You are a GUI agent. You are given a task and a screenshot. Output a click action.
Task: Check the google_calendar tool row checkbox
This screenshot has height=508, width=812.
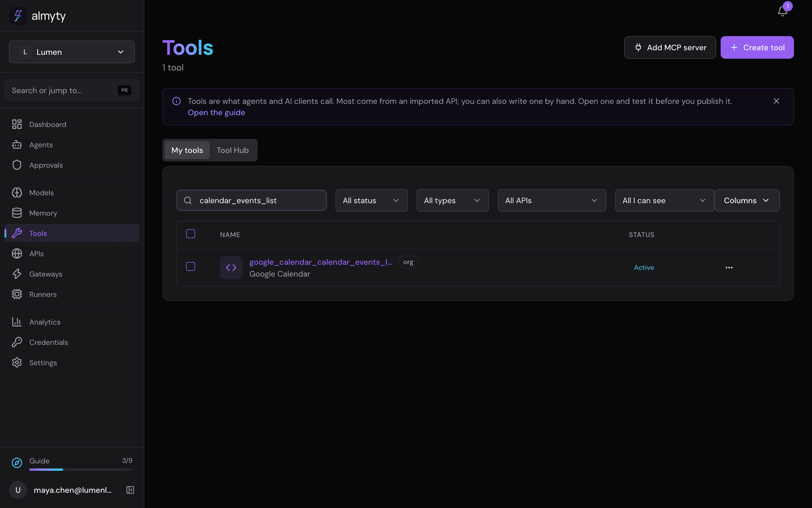click(x=191, y=267)
